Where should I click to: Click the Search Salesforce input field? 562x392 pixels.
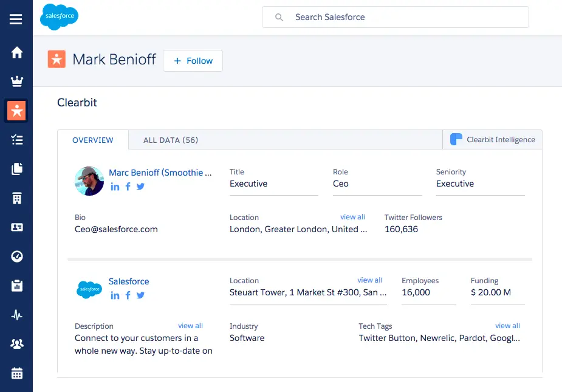[x=395, y=17]
